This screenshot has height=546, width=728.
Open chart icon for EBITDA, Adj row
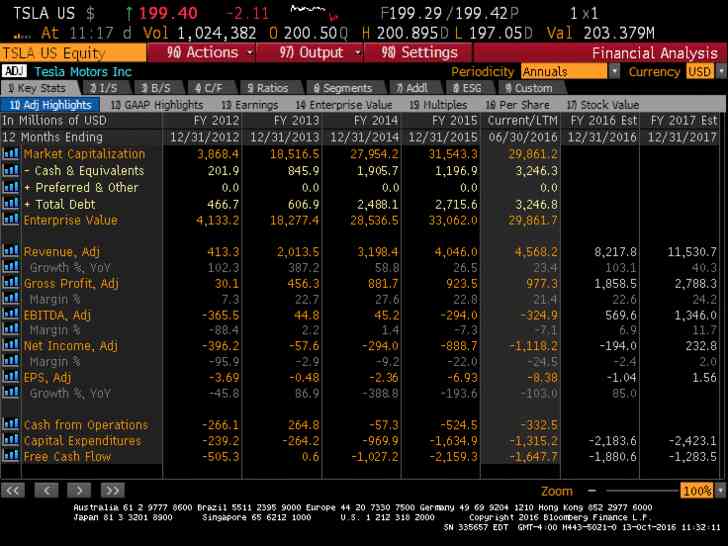(x=10, y=314)
